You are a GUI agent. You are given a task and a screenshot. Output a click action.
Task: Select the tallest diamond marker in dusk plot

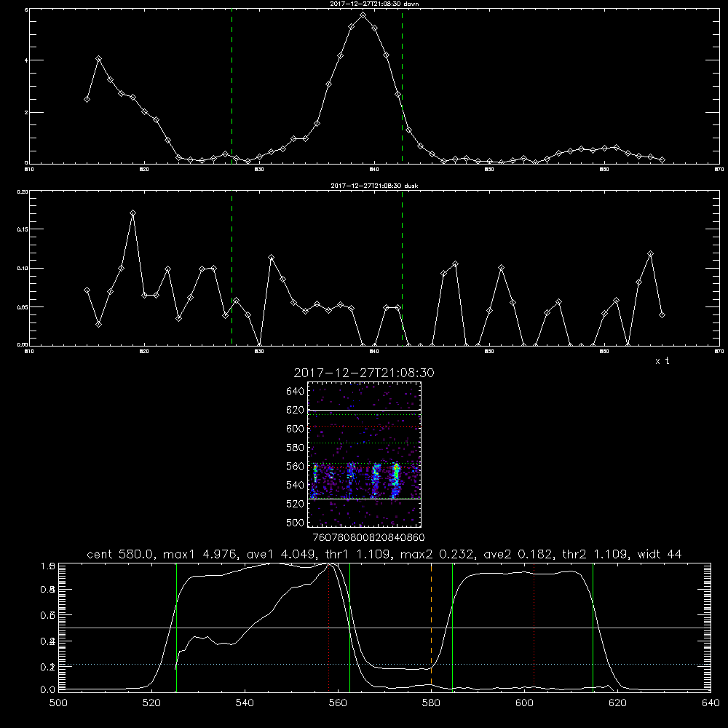(x=132, y=213)
